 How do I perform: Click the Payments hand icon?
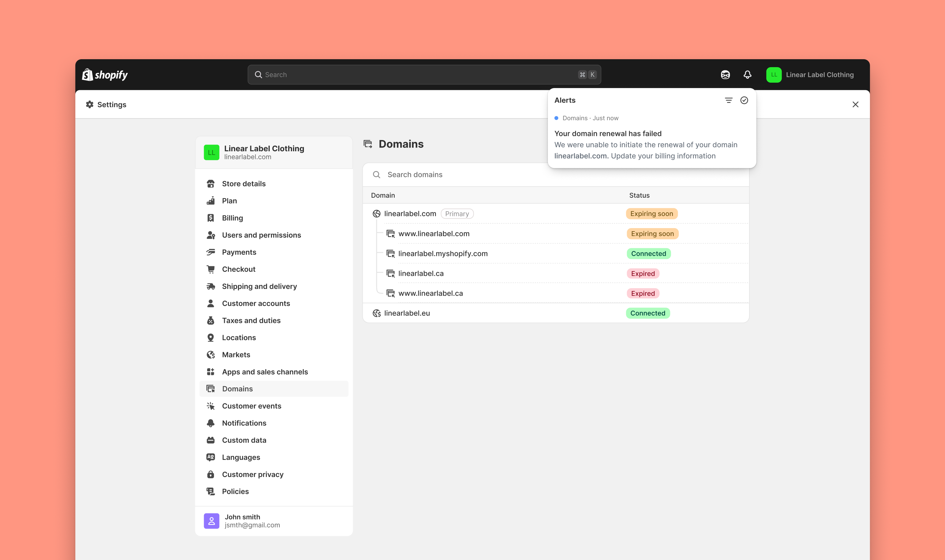[x=211, y=252]
